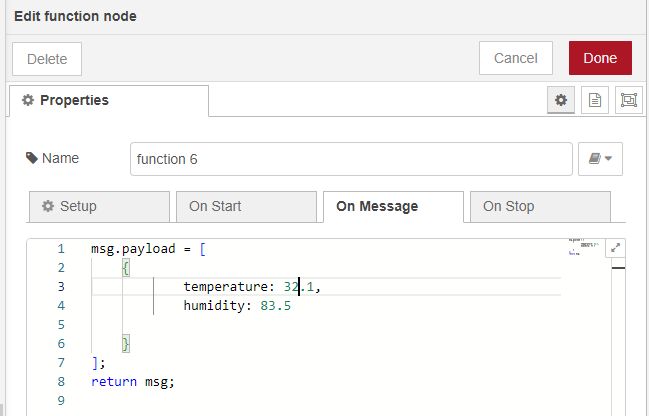Expand the code editor to full screen
This screenshot has height=416, width=649.
[x=615, y=248]
